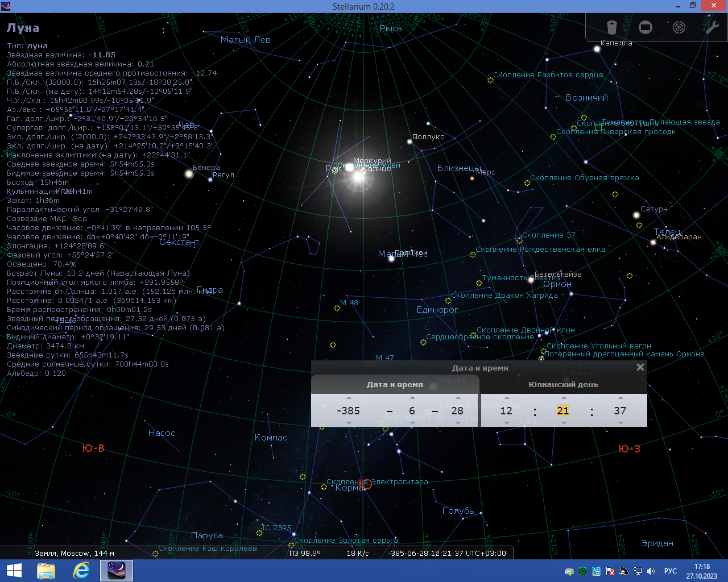This screenshot has height=582, width=728.
Task: Open oculars plugin settings wrench
Action: (x=712, y=27)
